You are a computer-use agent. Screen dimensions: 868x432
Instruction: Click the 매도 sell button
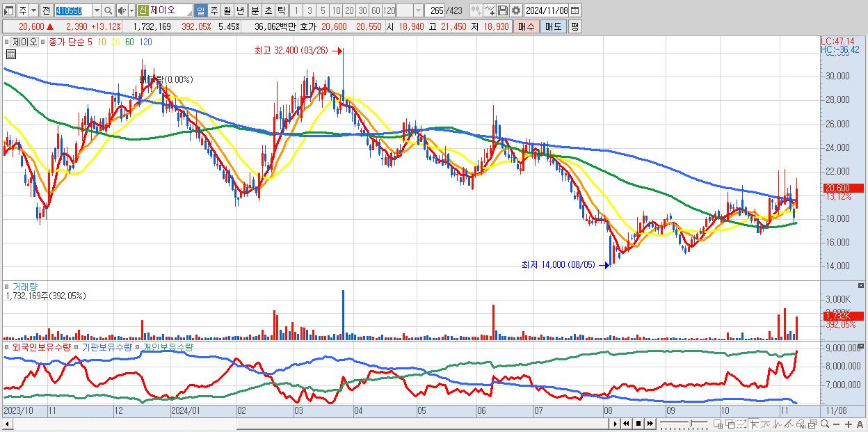click(554, 26)
